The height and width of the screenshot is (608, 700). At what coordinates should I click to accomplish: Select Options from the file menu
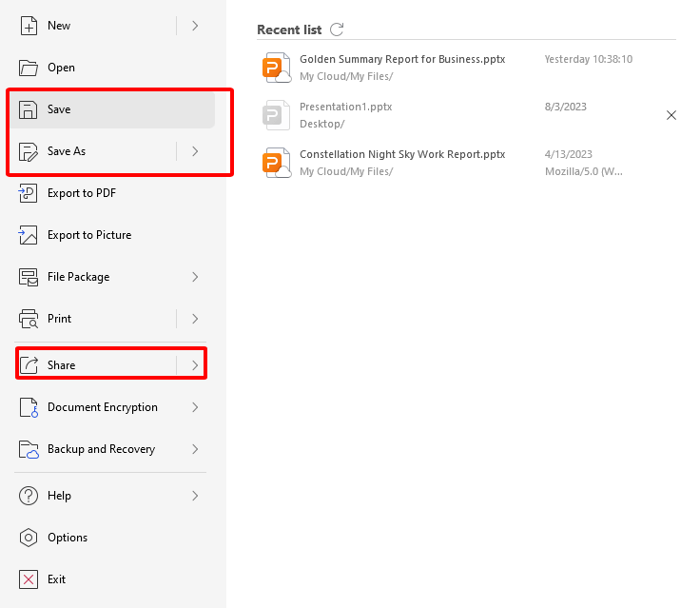click(67, 538)
